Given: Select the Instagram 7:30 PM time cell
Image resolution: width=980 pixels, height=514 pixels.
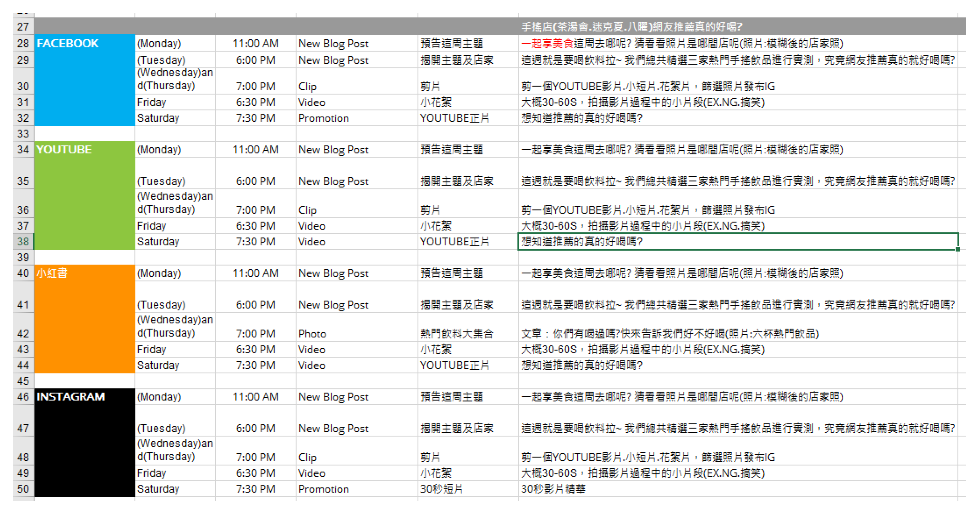Looking at the screenshot, I should 255,489.
